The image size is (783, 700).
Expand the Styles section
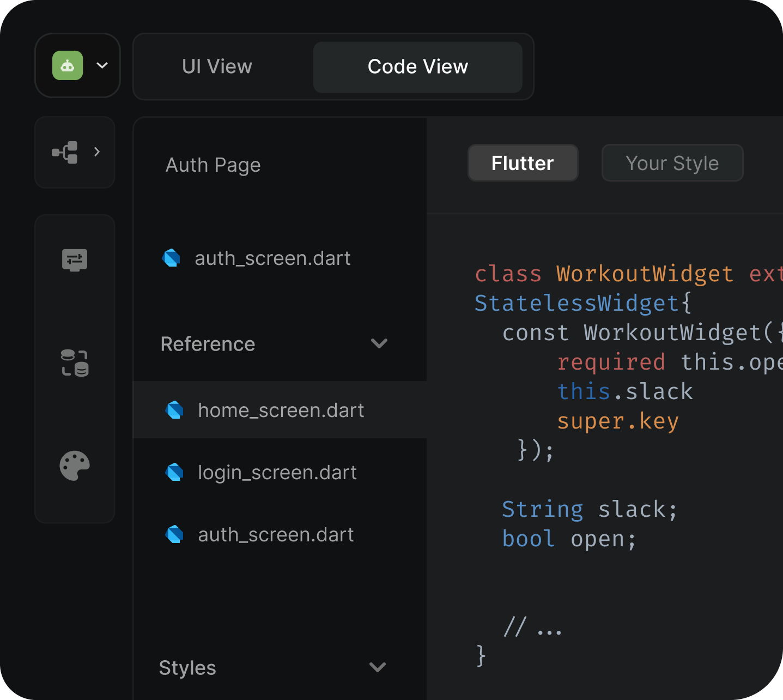coord(377,667)
